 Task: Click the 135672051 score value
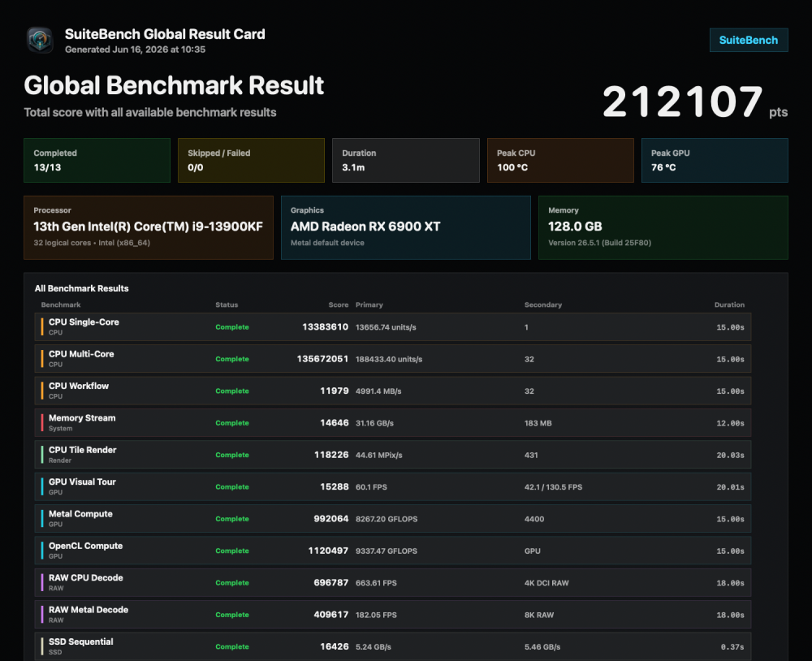pyautogui.click(x=322, y=359)
